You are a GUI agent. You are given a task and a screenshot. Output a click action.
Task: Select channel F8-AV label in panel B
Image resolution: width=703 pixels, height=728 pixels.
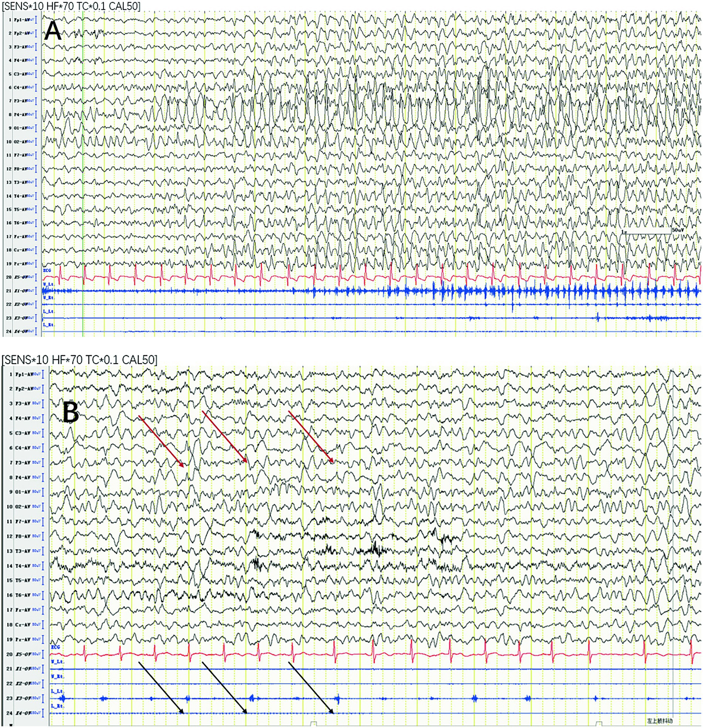pos(23,536)
